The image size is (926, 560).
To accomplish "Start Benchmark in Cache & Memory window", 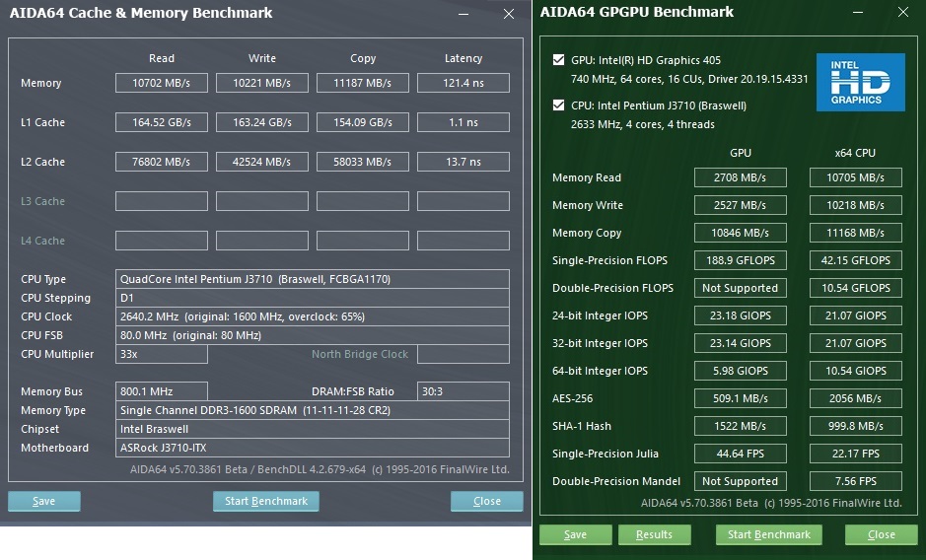I will point(265,501).
